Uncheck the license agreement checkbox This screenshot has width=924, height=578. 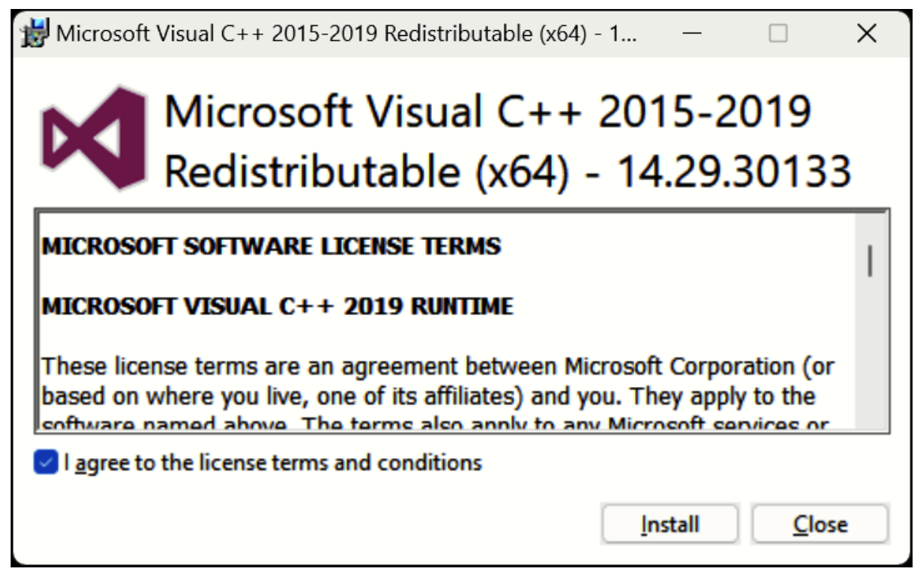(x=46, y=463)
